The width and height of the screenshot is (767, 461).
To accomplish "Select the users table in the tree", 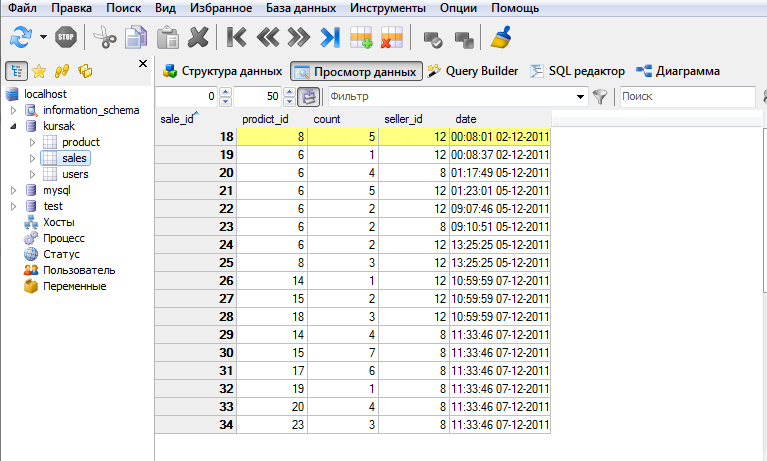I will click(x=75, y=174).
